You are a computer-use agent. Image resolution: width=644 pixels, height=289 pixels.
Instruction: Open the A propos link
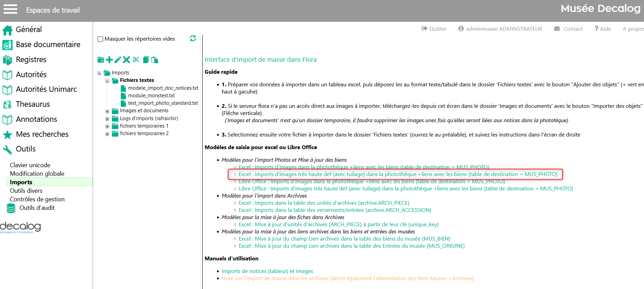pos(633,29)
